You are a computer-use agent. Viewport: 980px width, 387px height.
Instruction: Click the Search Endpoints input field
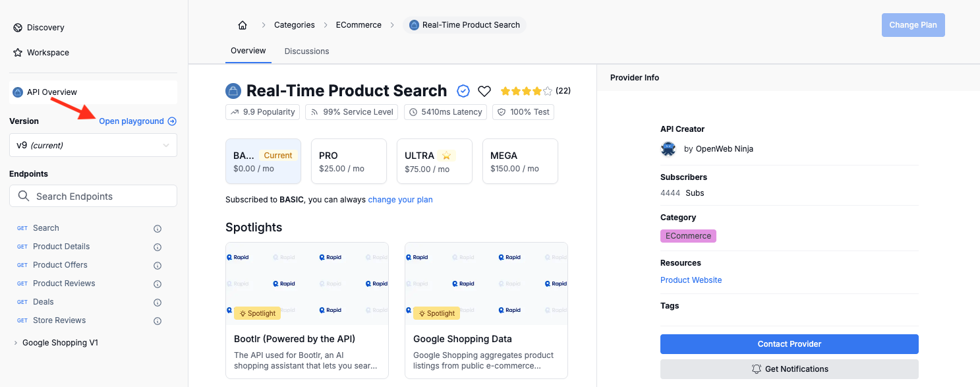click(93, 196)
